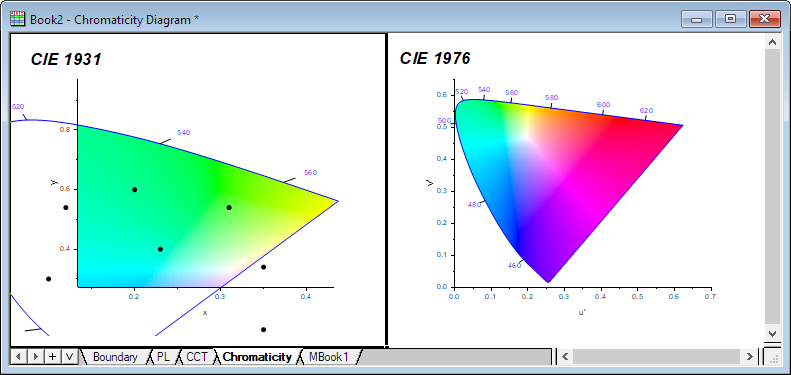The height and width of the screenshot is (375, 791).
Task: Click the x axis title in CIE 1931
Action: tap(205, 313)
